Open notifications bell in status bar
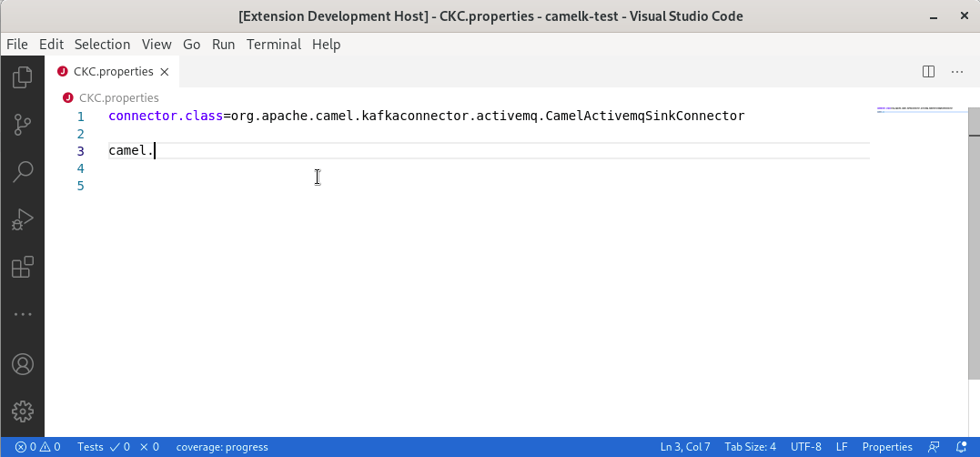980x457 pixels. [962, 447]
